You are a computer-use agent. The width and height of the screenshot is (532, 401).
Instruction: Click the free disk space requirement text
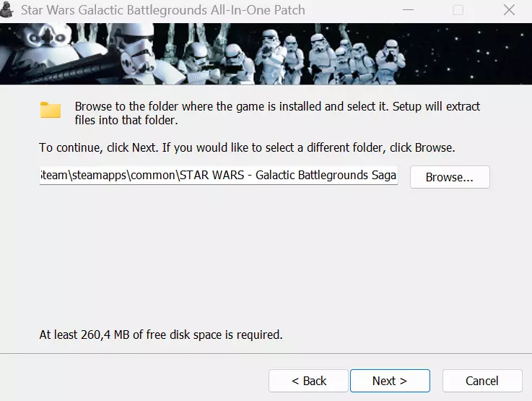[160, 335]
